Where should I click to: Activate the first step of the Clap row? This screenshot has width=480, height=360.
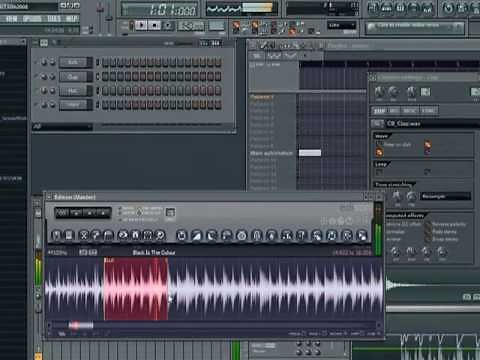coord(105,77)
